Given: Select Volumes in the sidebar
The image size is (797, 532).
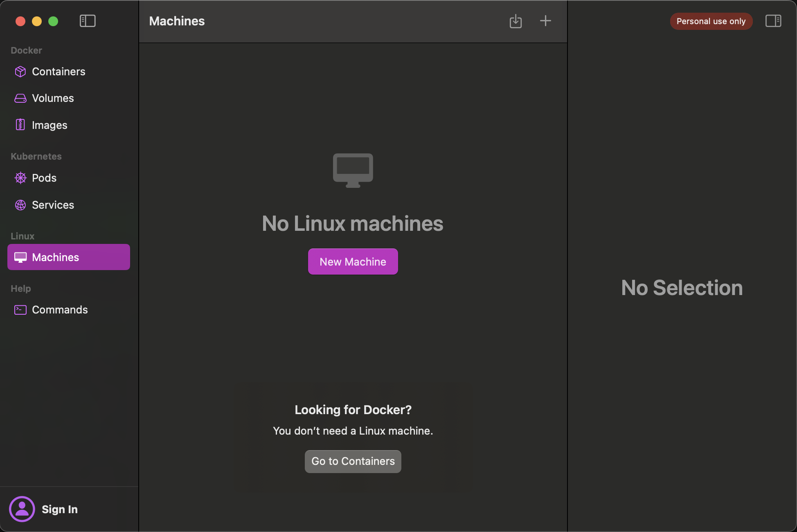Looking at the screenshot, I should pyautogui.click(x=69, y=98).
